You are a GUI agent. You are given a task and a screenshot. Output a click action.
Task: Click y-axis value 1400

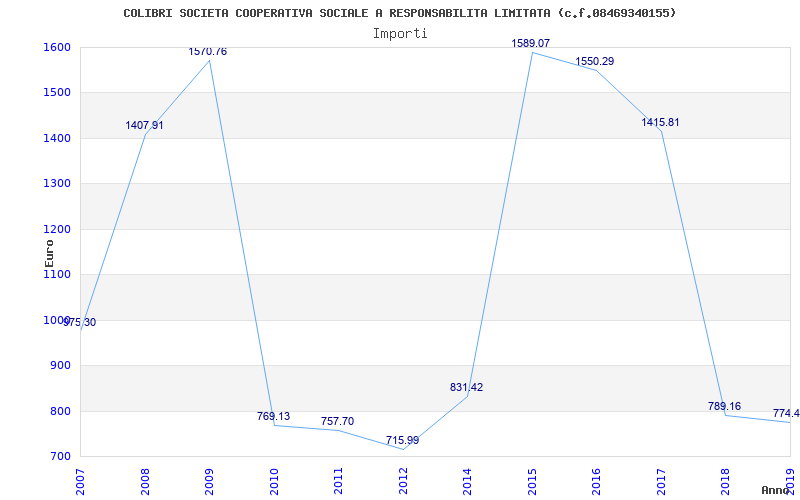click(57, 138)
